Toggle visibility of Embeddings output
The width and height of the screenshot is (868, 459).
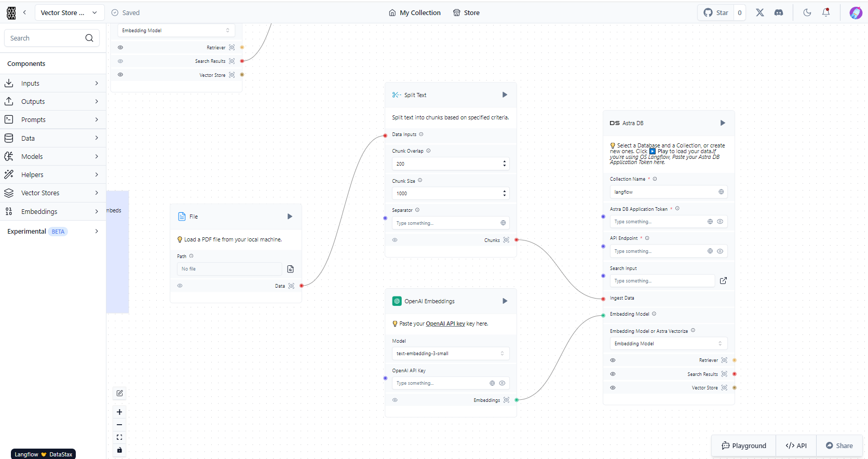395,400
